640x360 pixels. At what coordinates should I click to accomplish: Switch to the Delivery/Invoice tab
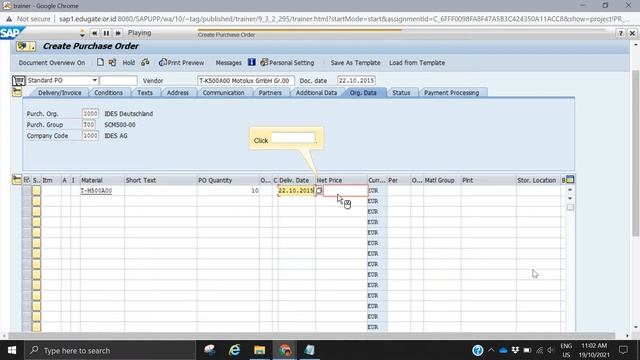click(60, 93)
